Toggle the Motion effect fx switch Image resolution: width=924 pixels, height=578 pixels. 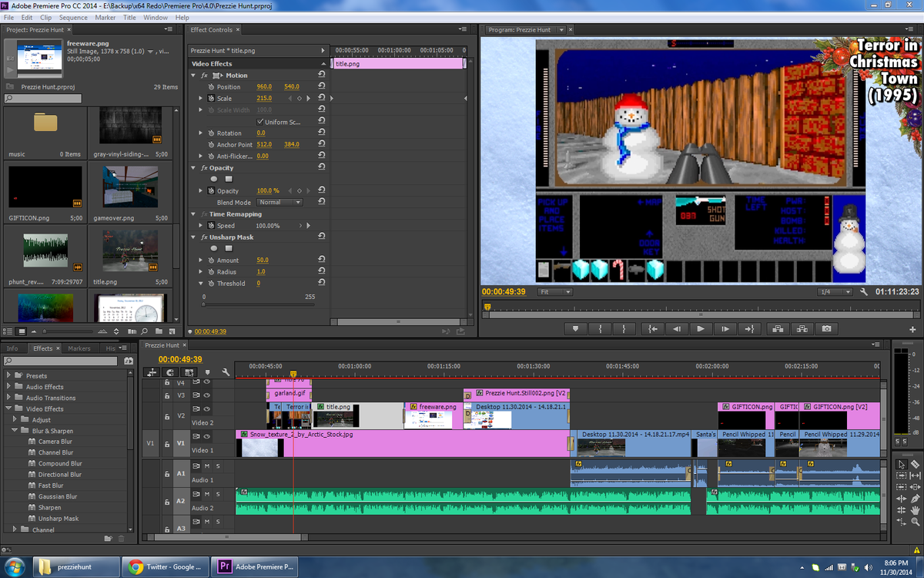(205, 76)
